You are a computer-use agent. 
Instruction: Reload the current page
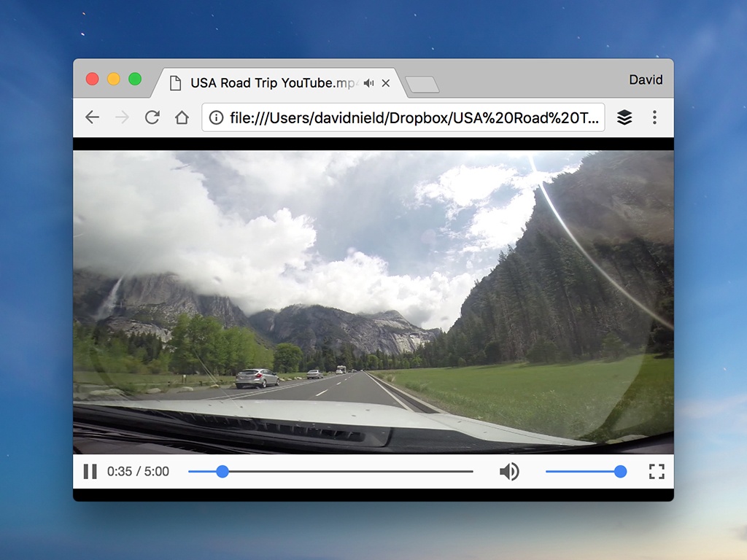pyautogui.click(x=152, y=117)
